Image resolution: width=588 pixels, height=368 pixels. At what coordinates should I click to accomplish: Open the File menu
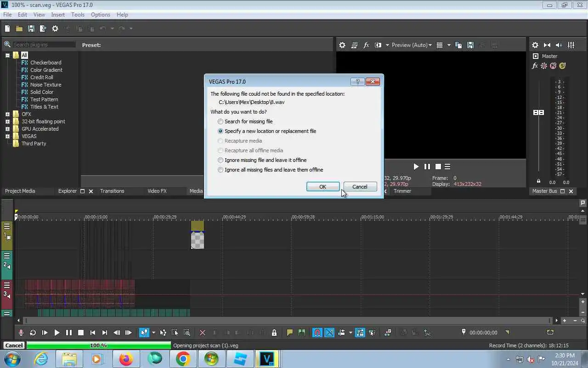(x=7, y=15)
